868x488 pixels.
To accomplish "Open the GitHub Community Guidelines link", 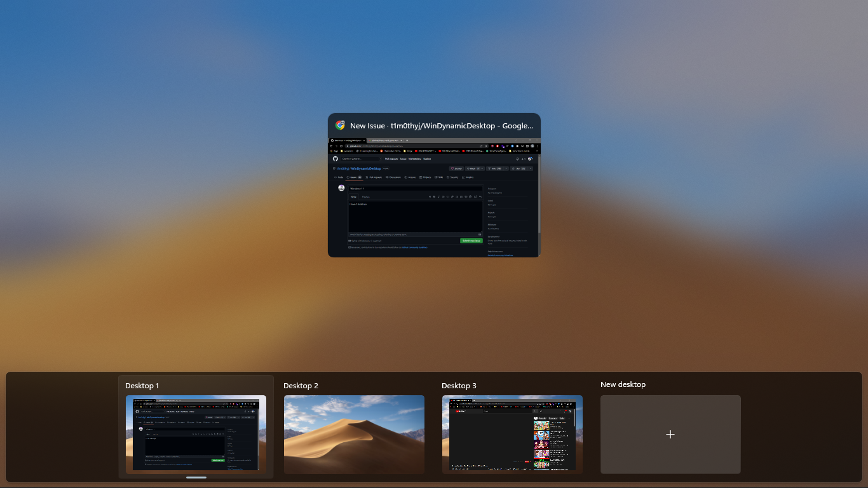I will pos(414,247).
